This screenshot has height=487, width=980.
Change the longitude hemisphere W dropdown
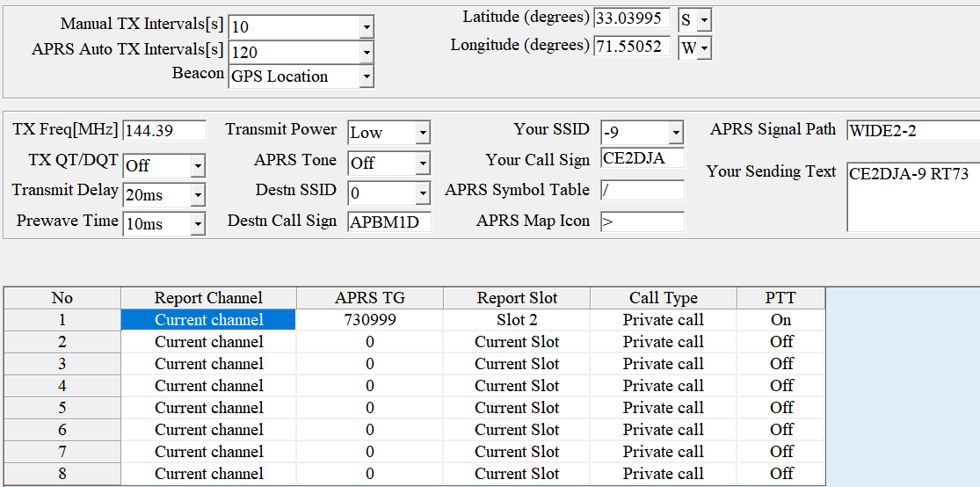(704, 48)
